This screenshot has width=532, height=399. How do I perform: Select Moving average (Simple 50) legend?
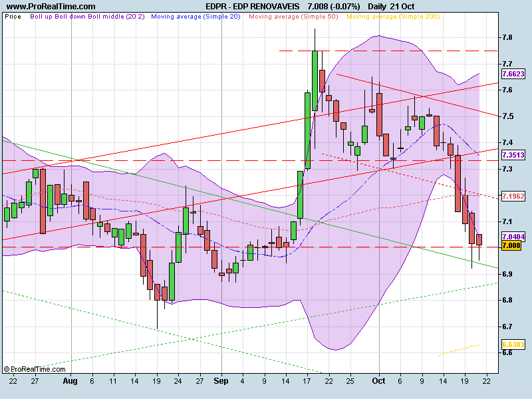pyautogui.click(x=293, y=16)
